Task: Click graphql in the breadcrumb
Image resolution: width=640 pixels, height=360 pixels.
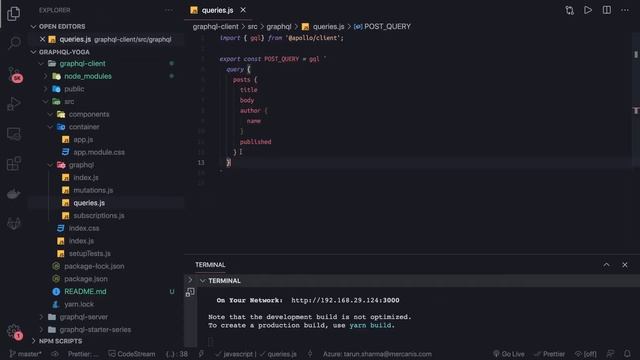Action: tap(279, 27)
